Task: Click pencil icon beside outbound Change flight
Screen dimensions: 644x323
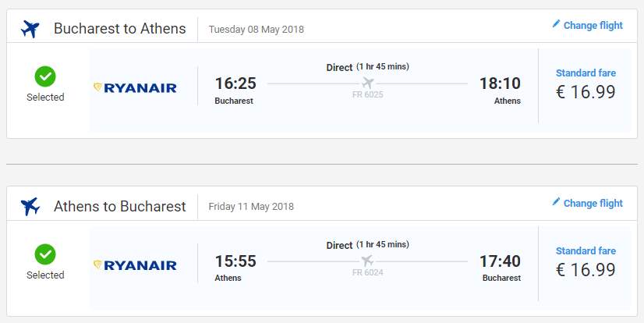Action: [x=556, y=24]
